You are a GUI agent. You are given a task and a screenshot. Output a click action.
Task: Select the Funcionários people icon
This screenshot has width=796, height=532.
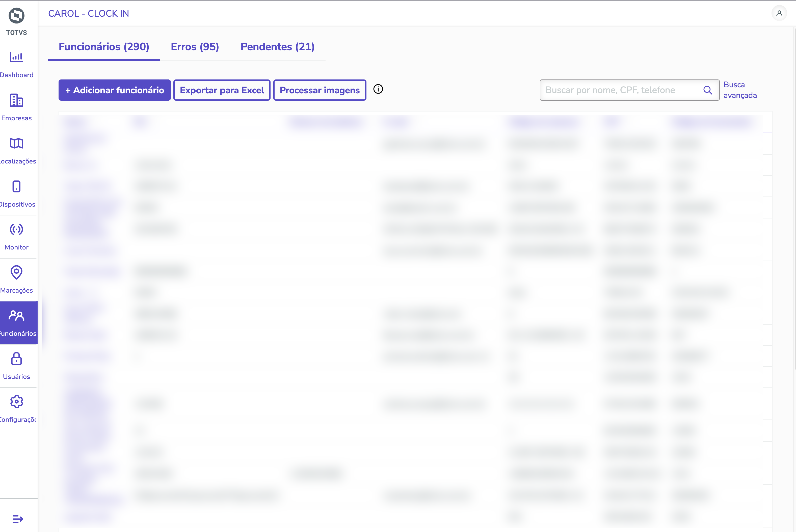[16, 316]
